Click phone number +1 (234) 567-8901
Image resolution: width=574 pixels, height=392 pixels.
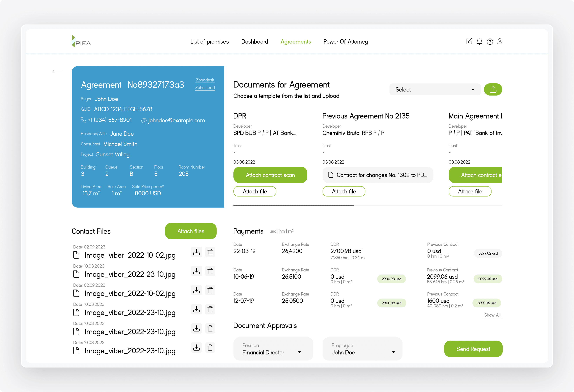click(x=110, y=120)
